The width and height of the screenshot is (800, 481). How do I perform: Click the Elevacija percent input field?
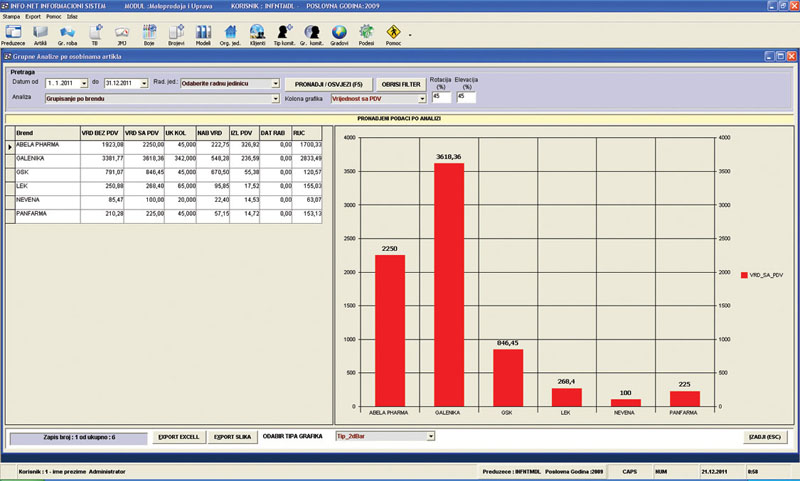click(466, 97)
